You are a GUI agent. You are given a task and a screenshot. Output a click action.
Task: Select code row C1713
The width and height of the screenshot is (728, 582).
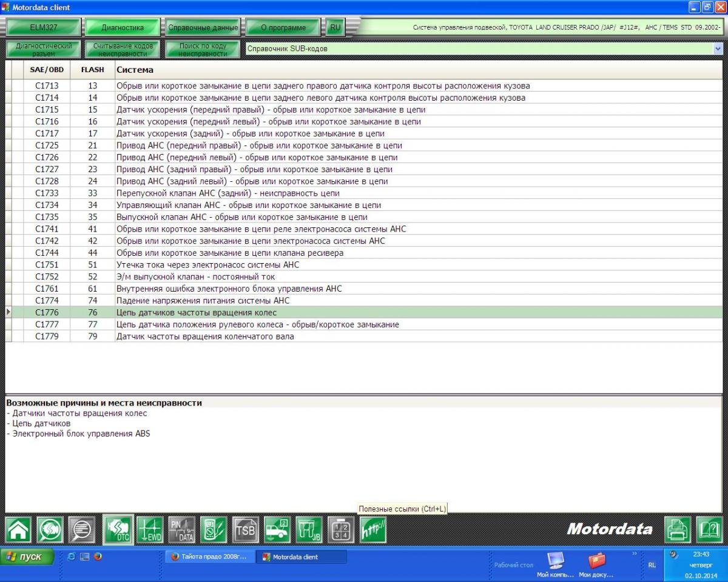[x=364, y=86]
